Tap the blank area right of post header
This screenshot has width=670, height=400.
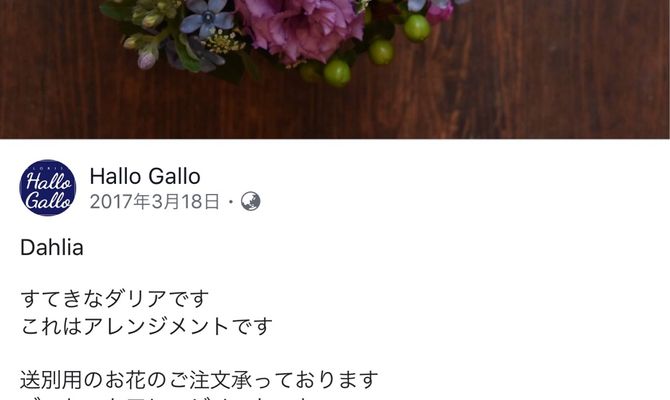(466, 188)
